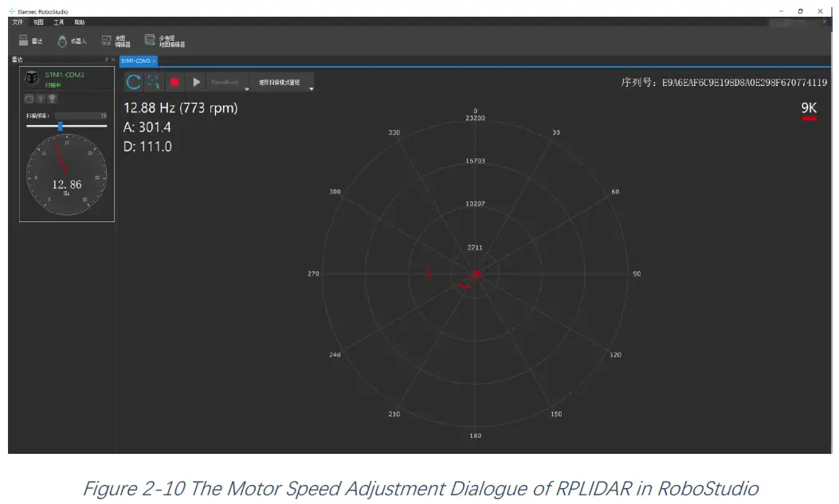
Task: Open the 帮助 (Help) menu
Action: 79,22
